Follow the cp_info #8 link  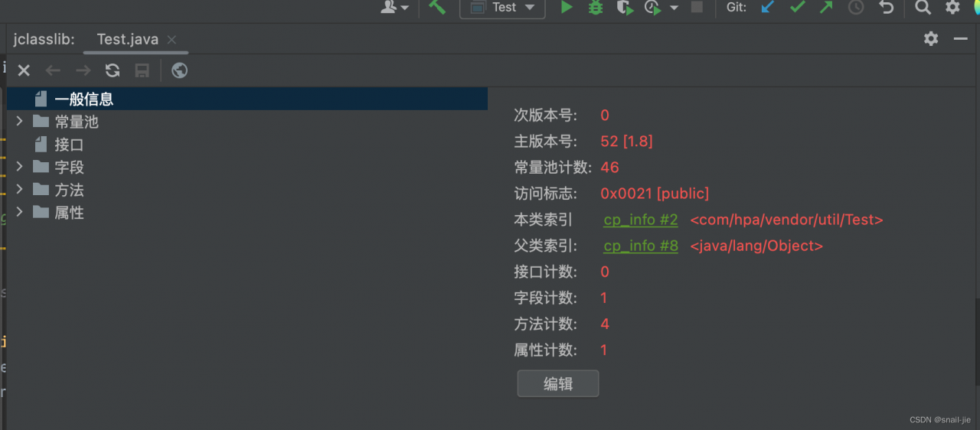click(x=641, y=246)
